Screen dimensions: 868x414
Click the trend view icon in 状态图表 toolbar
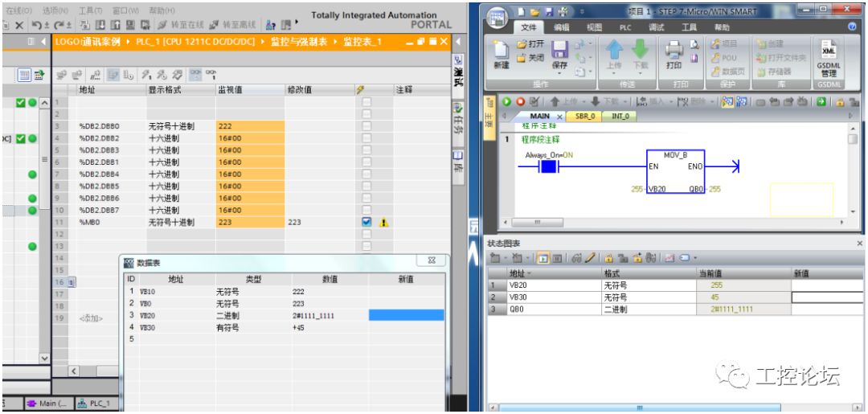(670, 259)
